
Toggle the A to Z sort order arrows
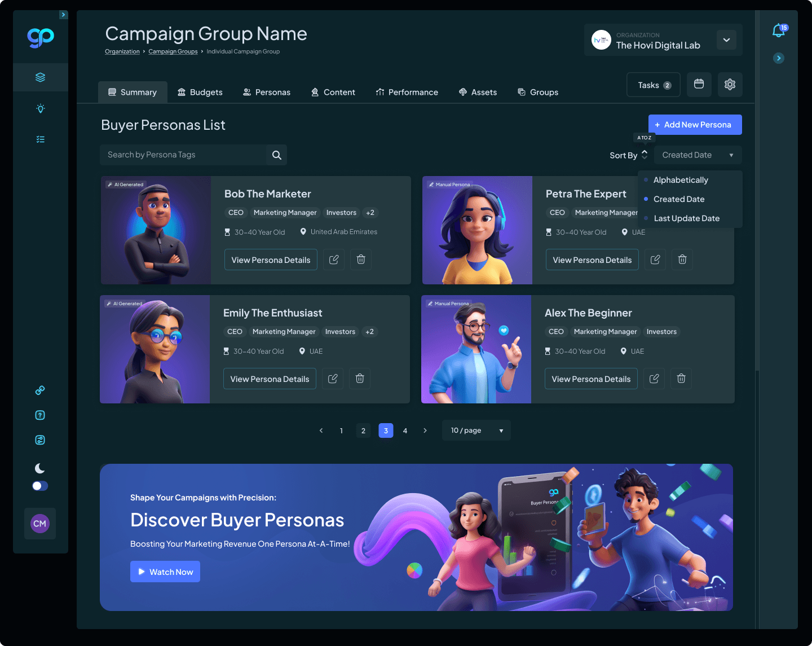pyautogui.click(x=645, y=155)
